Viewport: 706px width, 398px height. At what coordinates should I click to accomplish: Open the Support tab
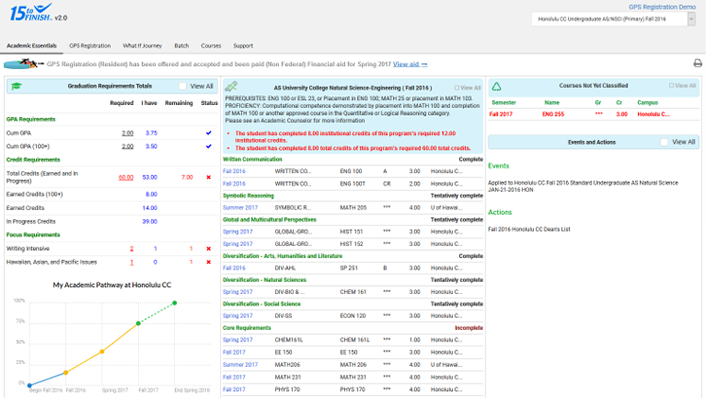pos(243,45)
